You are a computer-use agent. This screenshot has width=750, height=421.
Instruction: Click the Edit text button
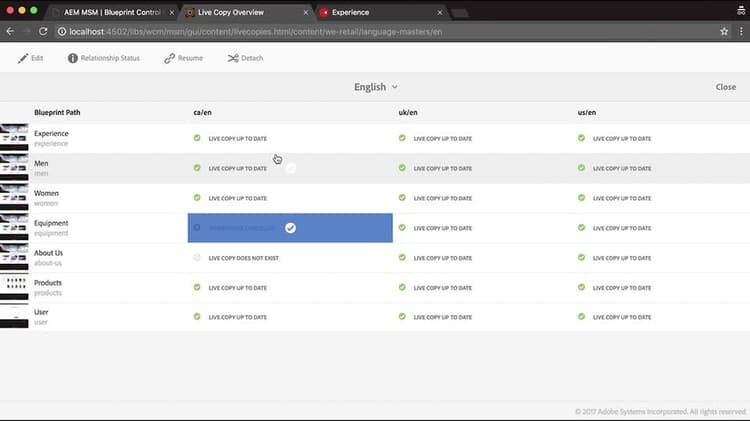[x=37, y=58]
